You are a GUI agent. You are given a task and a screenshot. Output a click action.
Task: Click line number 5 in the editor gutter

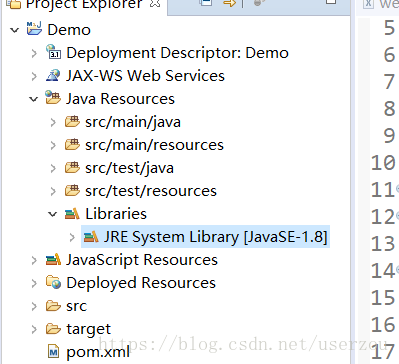tap(389, 28)
